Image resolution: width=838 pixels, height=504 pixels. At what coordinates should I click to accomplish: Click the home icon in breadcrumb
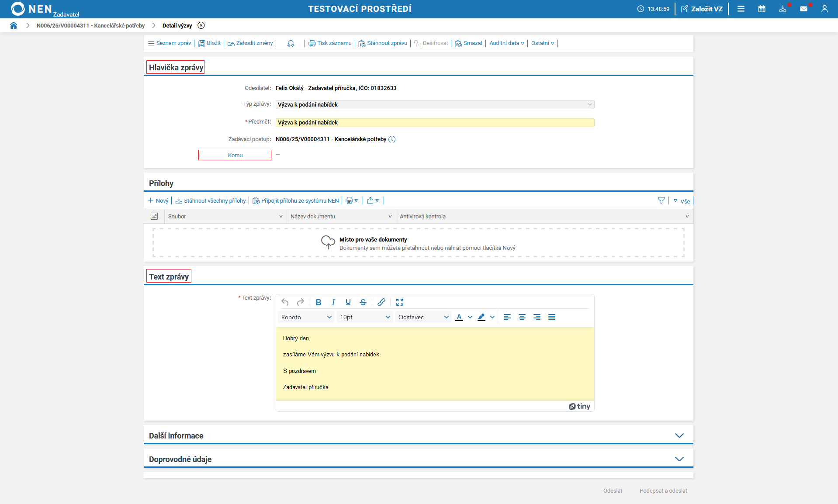(14, 25)
